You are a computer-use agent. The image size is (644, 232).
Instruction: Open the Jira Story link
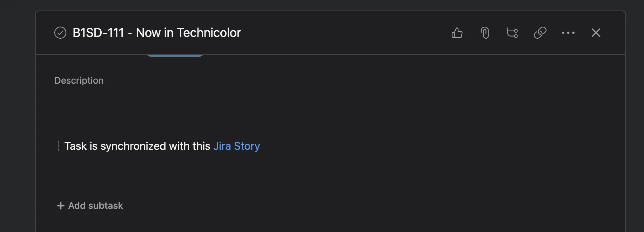236,146
